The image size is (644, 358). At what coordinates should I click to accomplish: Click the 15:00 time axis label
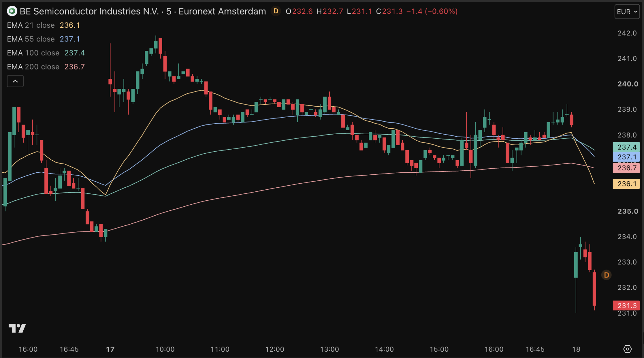coord(439,349)
